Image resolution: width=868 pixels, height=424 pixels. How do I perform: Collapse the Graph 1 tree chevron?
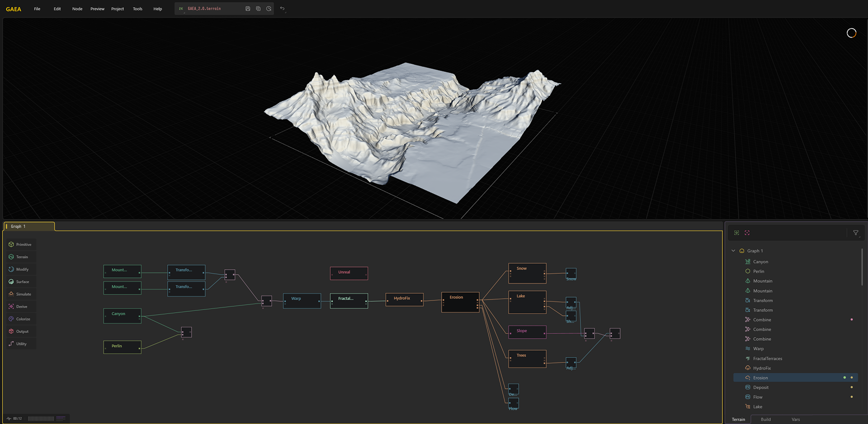733,251
